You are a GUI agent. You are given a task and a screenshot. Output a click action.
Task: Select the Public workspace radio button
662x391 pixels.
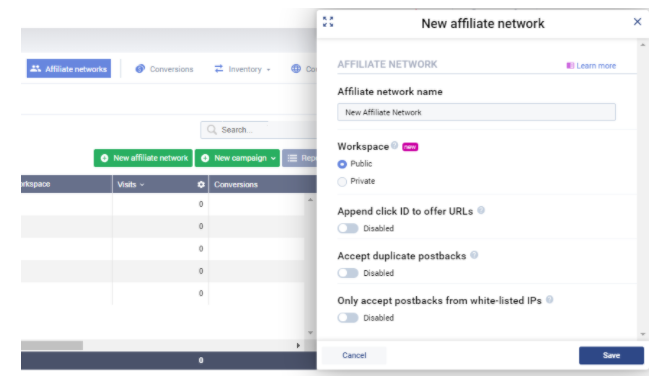[x=342, y=164]
